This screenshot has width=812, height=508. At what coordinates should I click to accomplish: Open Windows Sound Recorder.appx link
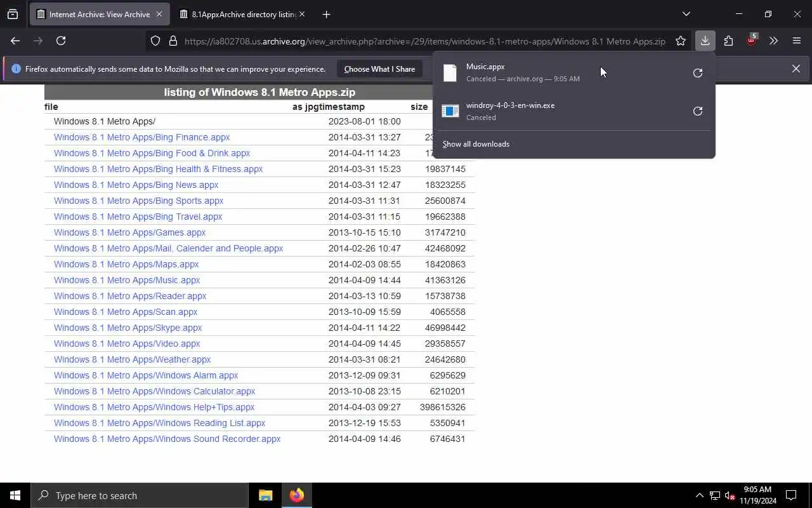(167, 439)
